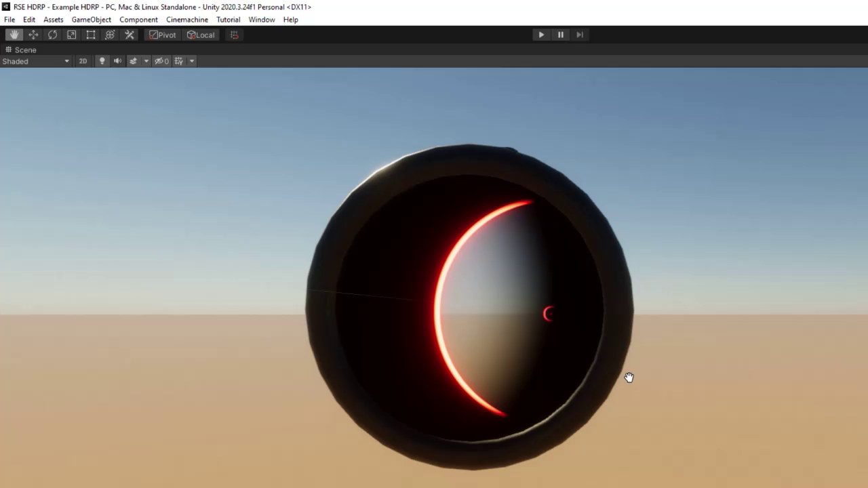Open the Shaded draw mode dropdown
Screen dimensions: 868x488
pyautogui.click(x=36, y=61)
